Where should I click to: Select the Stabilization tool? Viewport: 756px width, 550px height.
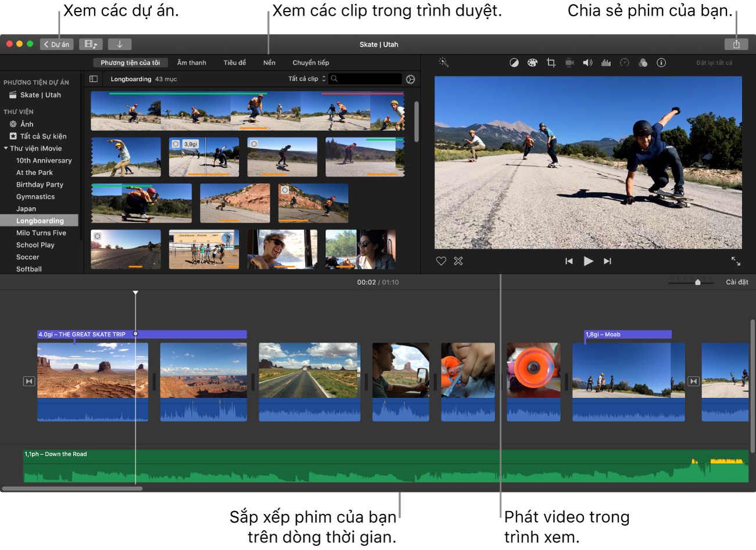pos(569,63)
